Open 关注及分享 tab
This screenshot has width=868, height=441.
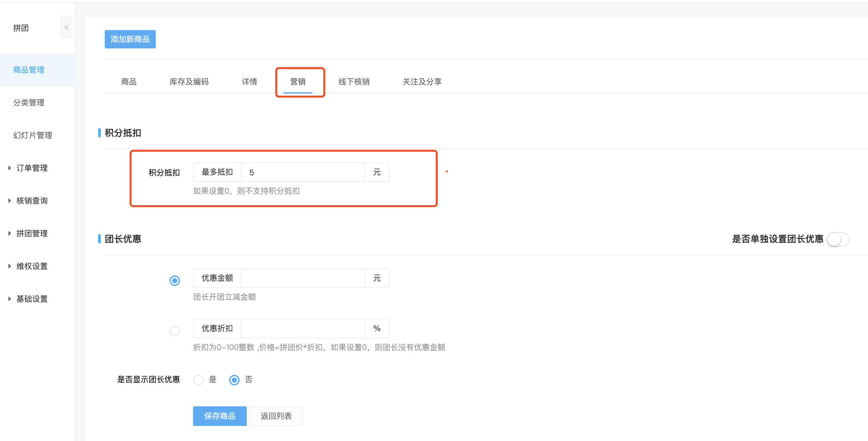pos(422,81)
